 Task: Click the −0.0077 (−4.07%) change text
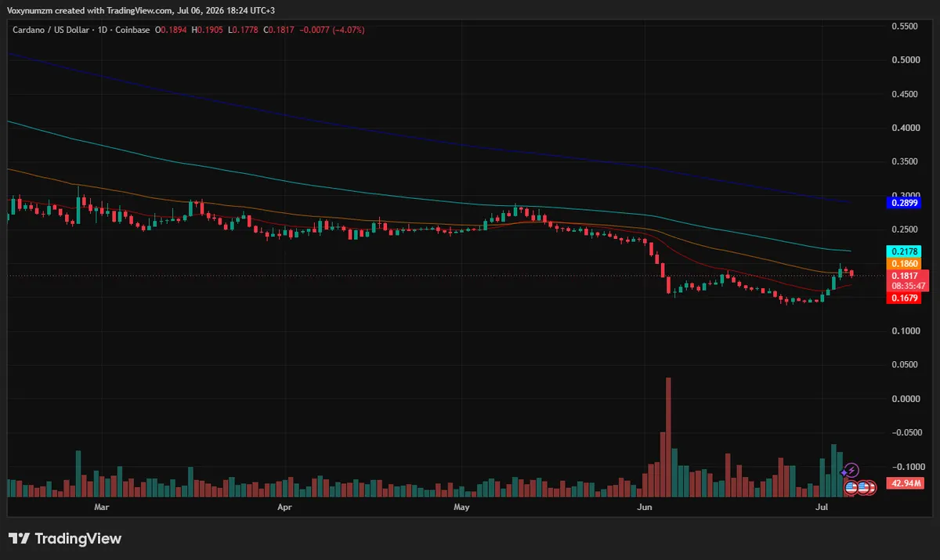[x=332, y=30]
